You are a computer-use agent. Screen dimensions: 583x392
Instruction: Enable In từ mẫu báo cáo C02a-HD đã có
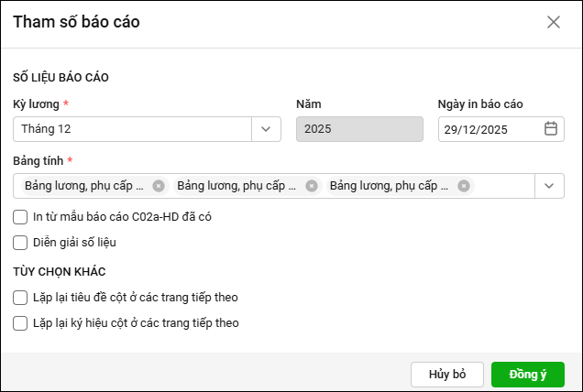click(x=20, y=217)
